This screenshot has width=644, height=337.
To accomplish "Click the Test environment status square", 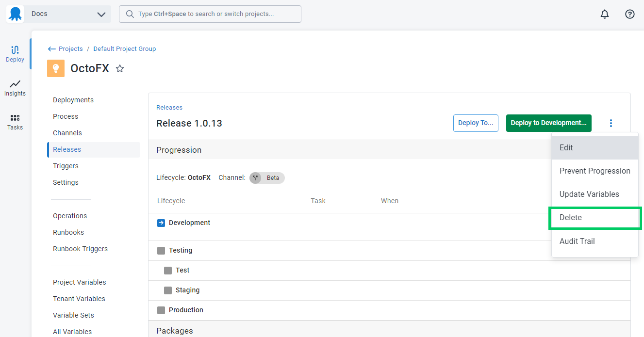I will point(168,271).
